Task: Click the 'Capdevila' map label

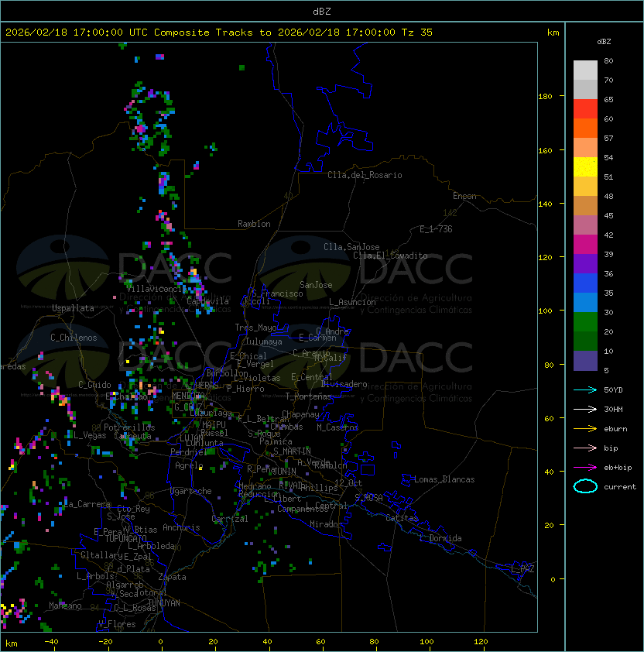Action: (208, 301)
